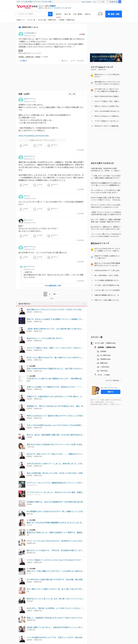This screenshot has width=138, height=644.
Task: Click the user avatar in header
Action: [100, 14]
